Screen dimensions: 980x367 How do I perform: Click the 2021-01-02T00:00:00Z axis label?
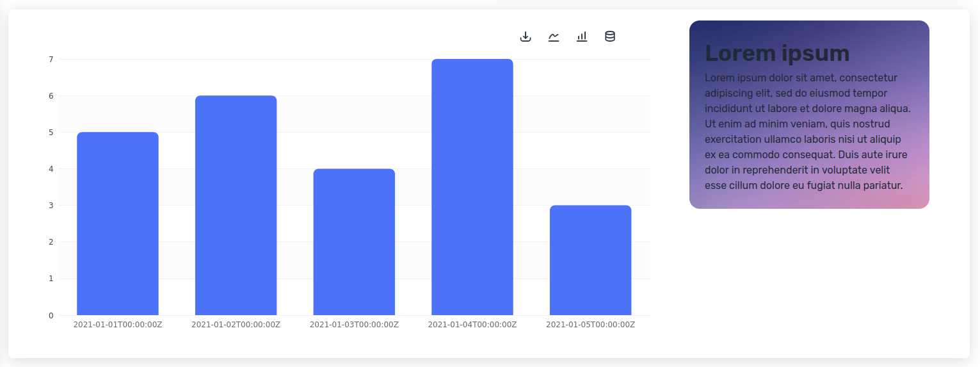point(236,325)
